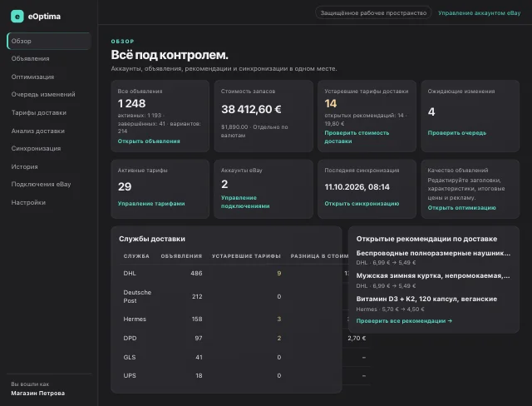
Task: Open Очередь изменений section
Action: click(x=43, y=94)
